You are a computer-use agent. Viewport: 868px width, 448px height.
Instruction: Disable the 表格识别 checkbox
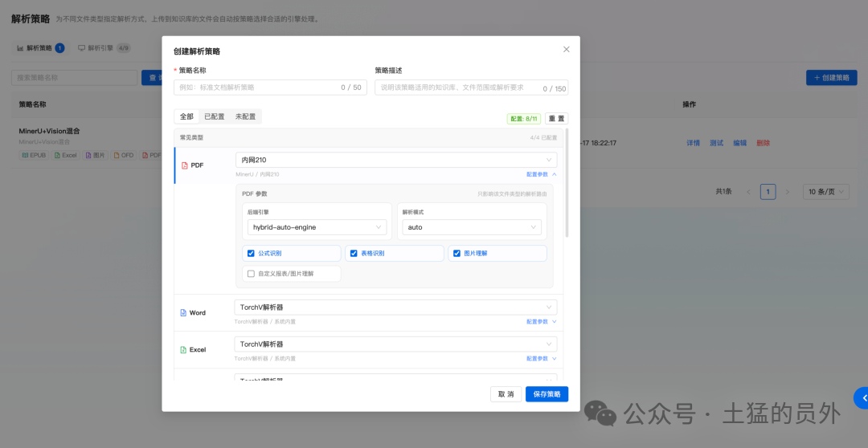tap(354, 254)
